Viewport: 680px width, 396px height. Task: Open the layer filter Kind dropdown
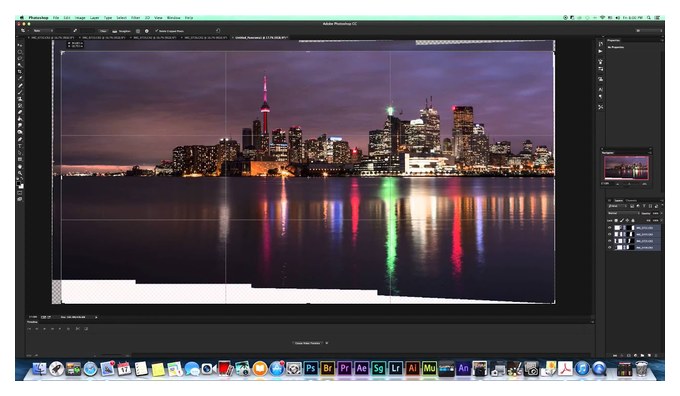[618, 206]
